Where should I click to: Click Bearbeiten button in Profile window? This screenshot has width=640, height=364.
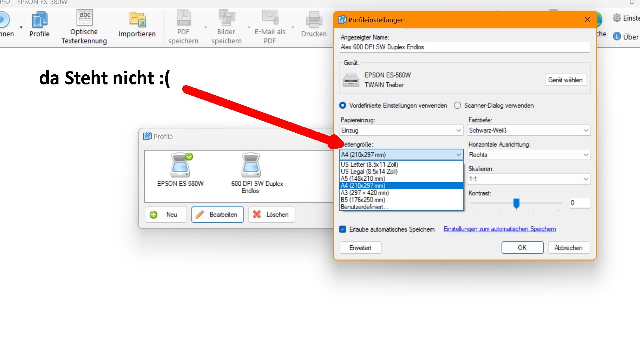pos(218,215)
